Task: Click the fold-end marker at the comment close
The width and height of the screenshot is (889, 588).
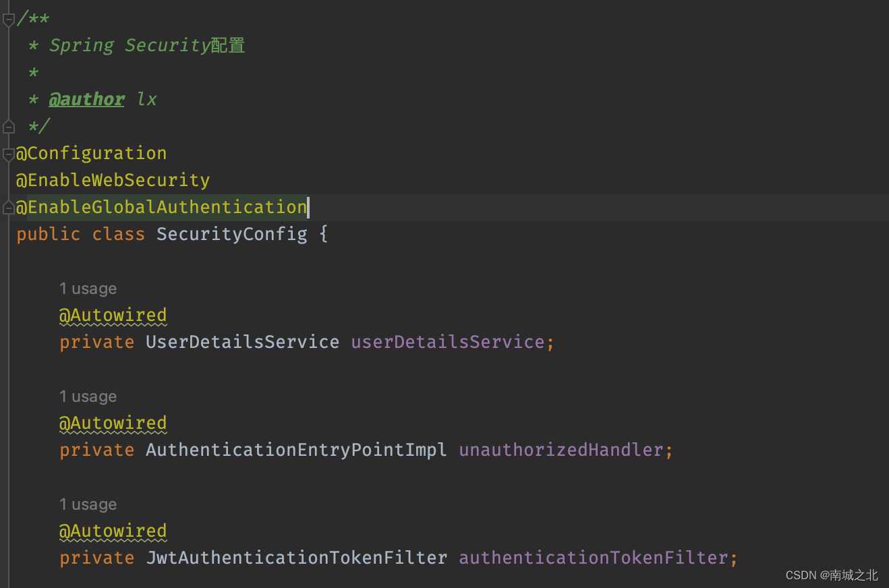Action: pos(8,126)
